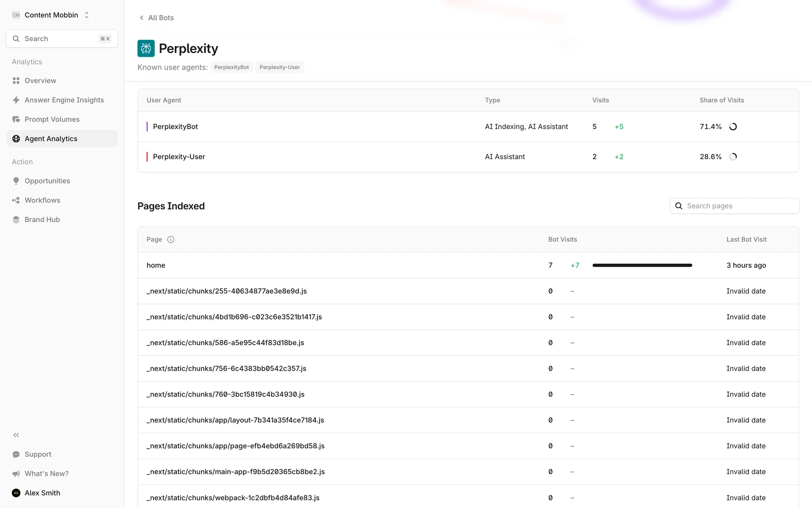This screenshot has height=508, width=812.
Task: Click Perplexity-User share donut chart icon
Action: tap(733, 157)
